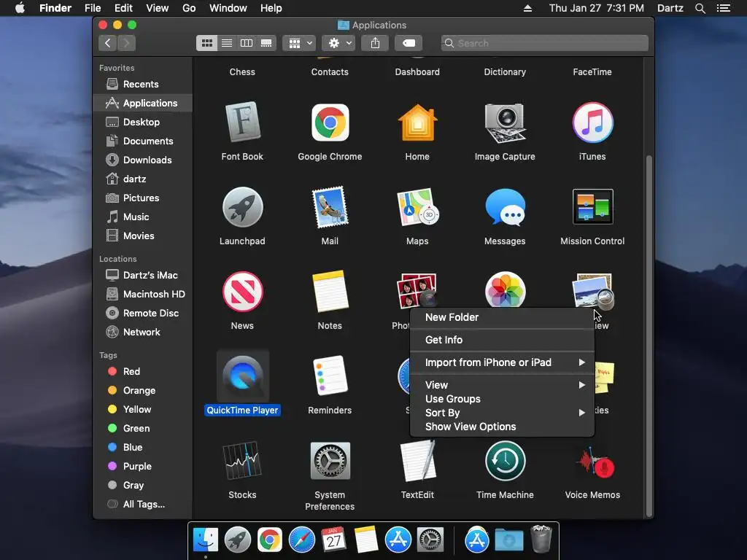Screen dimensions: 747x560
Task: Click the Launchpad rocket icon in Applications
Action: [x=242, y=207]
